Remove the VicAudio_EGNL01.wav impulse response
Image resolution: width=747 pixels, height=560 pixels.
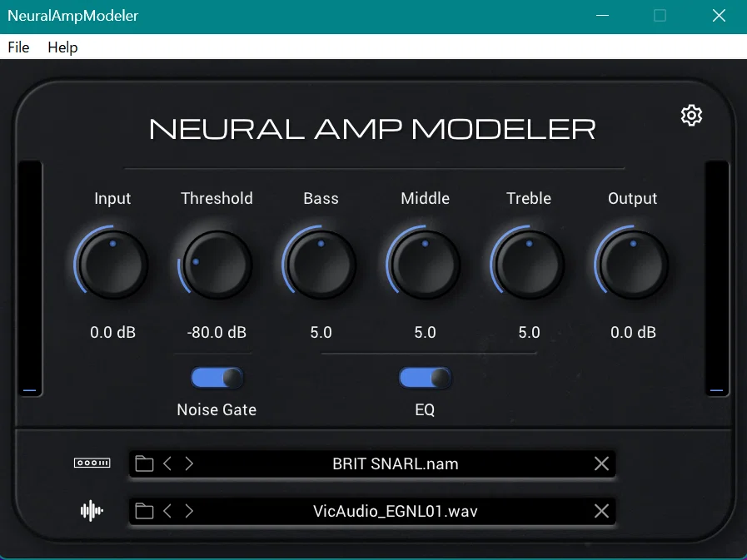pos(601,511)
